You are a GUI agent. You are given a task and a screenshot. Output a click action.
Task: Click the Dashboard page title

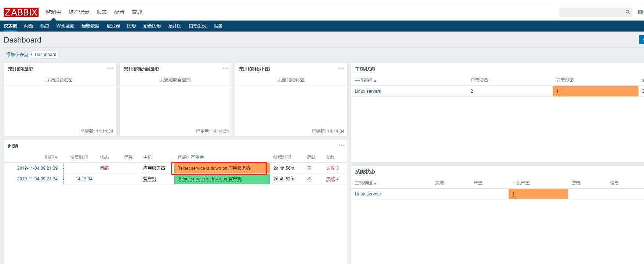22,40
